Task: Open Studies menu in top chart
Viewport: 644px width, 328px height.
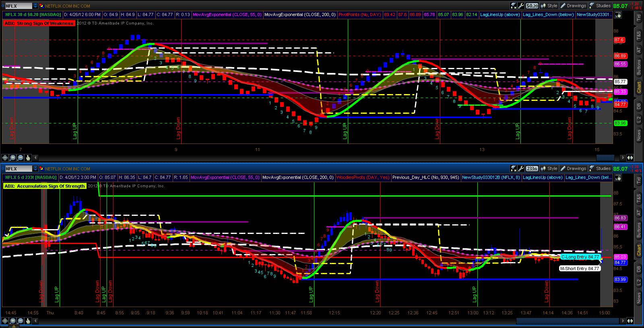Action: 600,6
